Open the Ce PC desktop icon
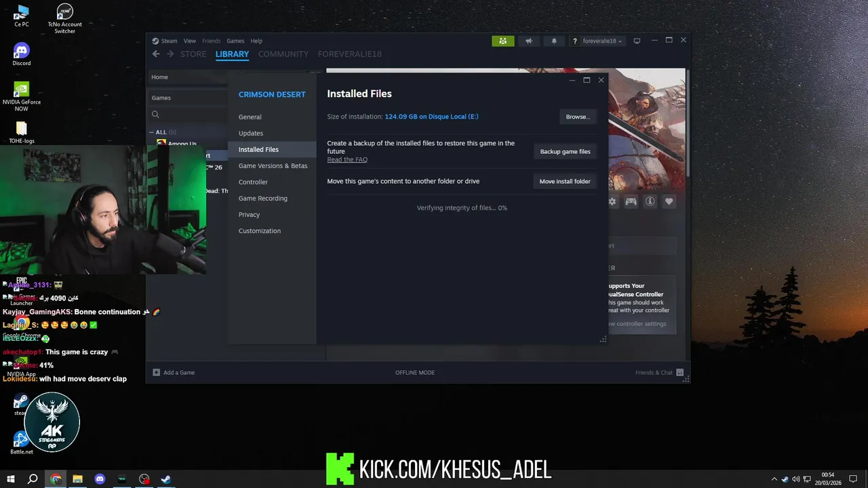 point(22,16)
